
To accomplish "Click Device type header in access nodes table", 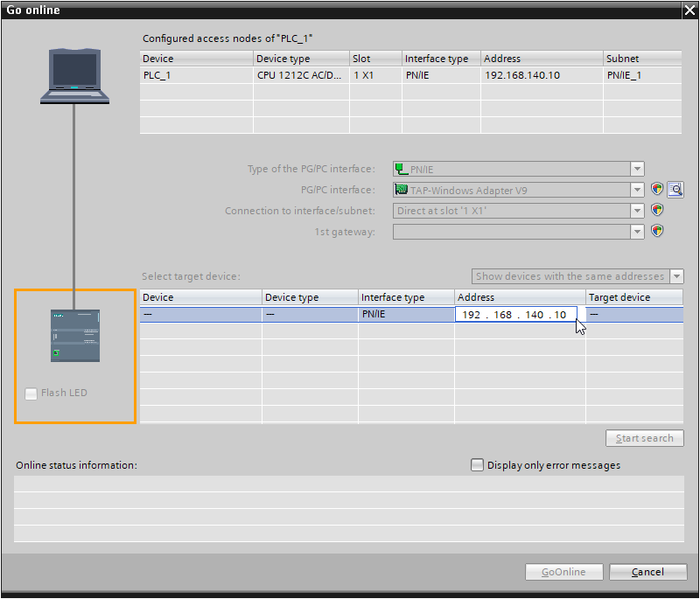I will click(x=301, y=59).
